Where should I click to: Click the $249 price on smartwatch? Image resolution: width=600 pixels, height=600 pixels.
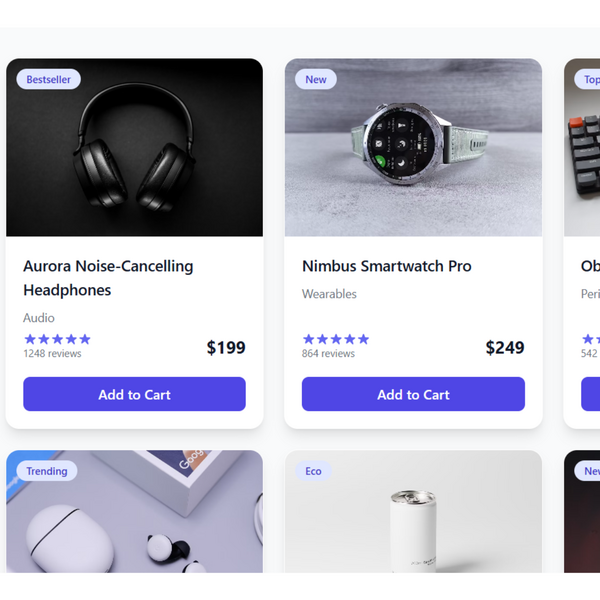point(505,347)
